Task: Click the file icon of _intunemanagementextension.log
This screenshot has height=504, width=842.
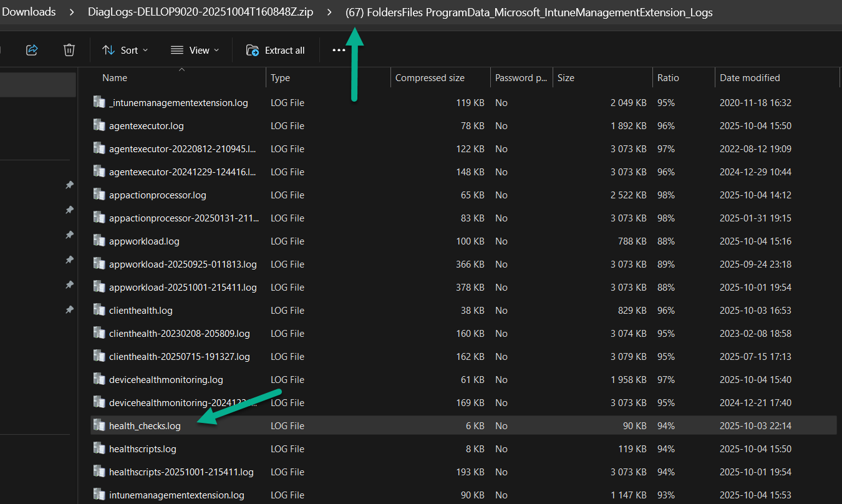Action: pos(99,102)
